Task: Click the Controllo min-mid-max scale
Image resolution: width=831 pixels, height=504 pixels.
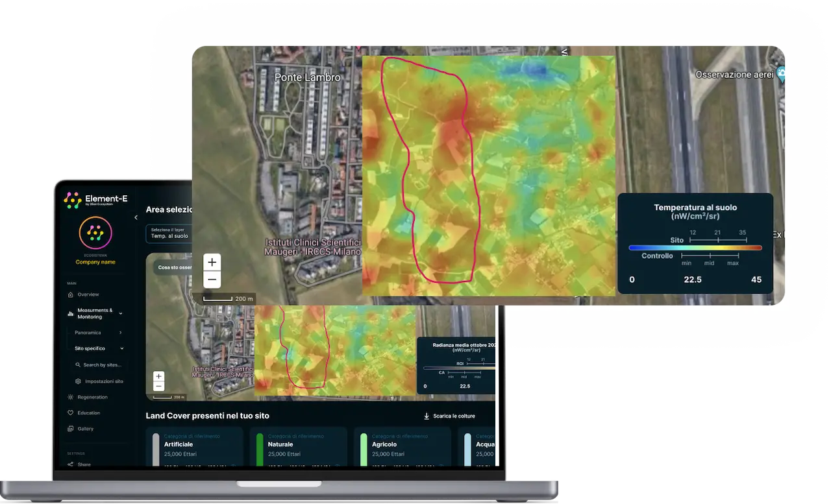Action: click(x=712, y=256)
